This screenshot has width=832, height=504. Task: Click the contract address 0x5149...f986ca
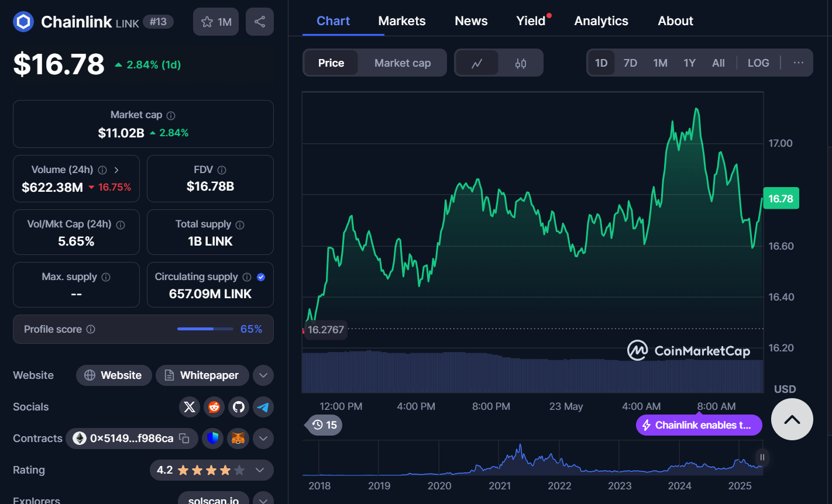(132, 439)
